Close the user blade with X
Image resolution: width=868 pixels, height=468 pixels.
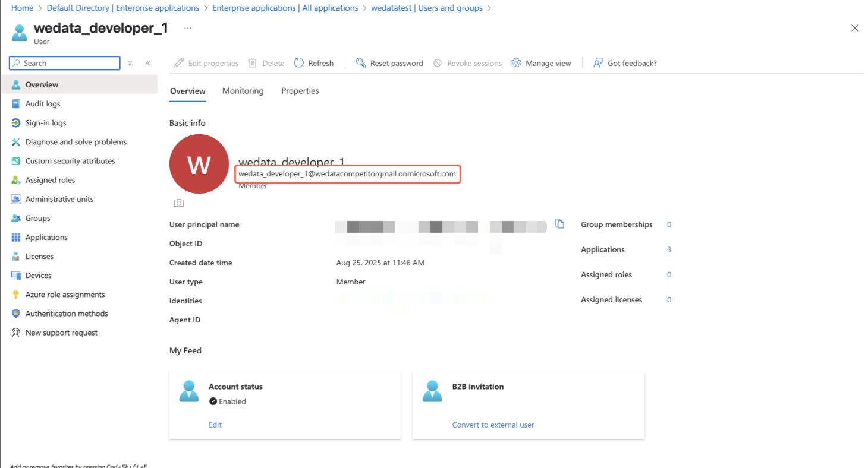[855, 28]
